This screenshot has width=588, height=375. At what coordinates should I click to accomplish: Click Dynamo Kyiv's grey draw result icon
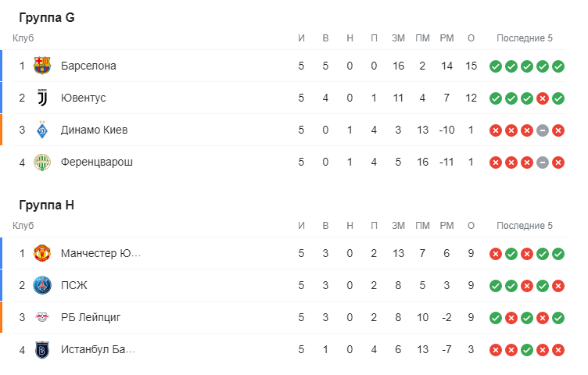coord(542,130)
